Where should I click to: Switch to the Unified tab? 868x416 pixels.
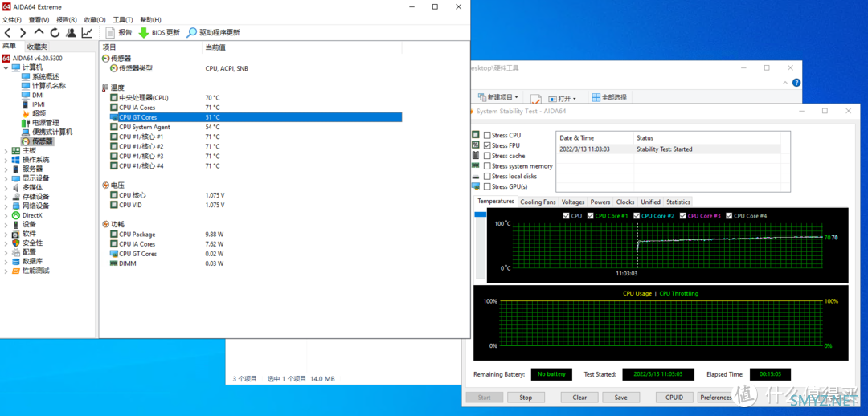pyautogui.click(x=650, y=202)
